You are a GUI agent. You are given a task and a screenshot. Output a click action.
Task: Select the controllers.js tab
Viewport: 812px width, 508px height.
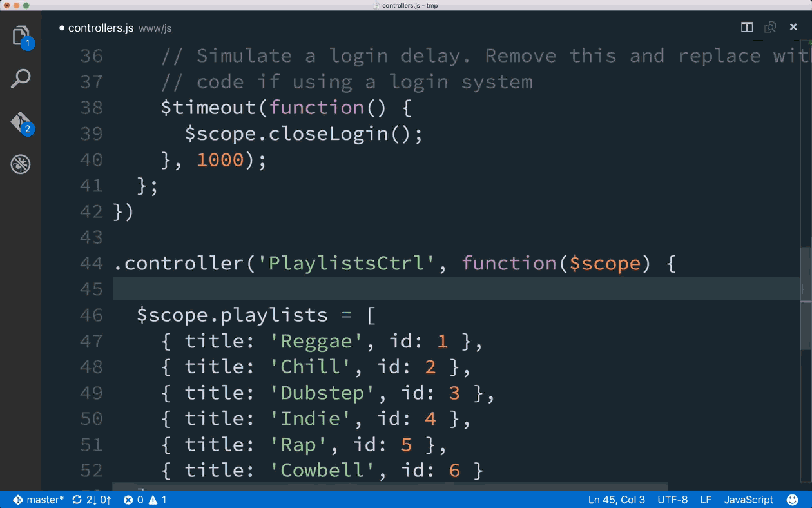[103, 28]
